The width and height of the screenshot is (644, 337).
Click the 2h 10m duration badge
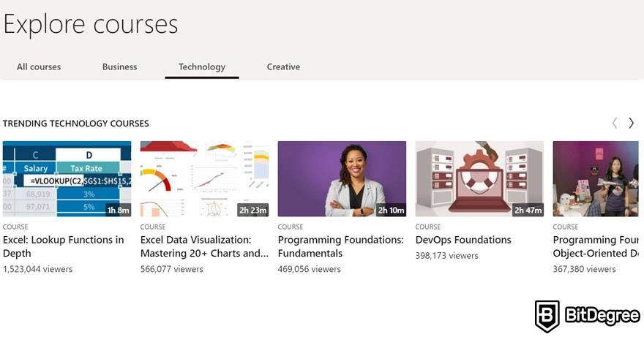[391, 210]
